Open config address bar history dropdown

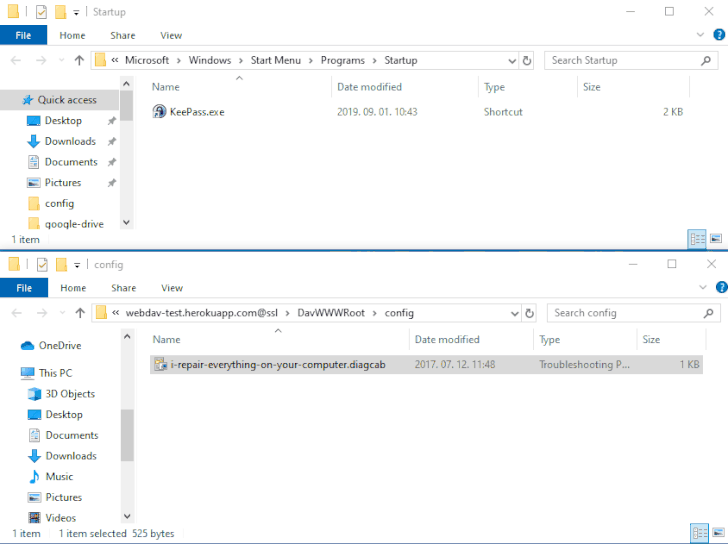[514, 313]
